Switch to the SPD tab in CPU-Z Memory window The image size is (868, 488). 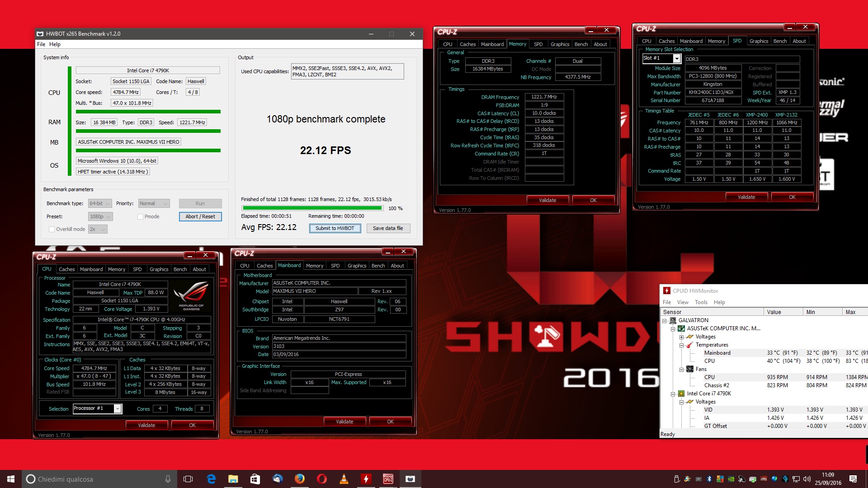point(538,44)
